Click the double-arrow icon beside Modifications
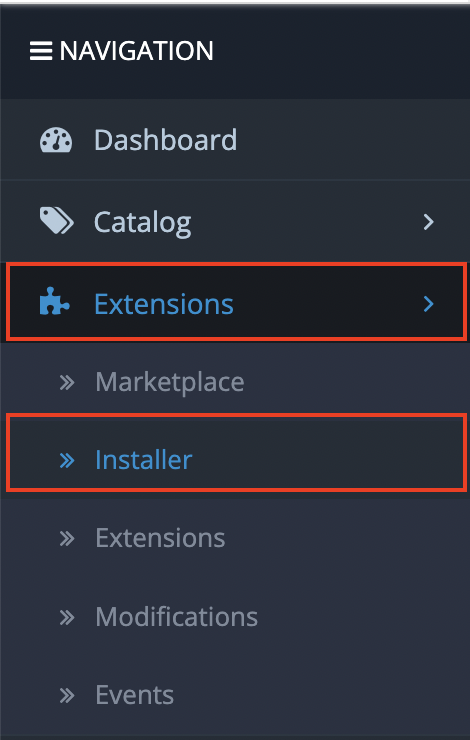The image size is (470, 740). (x=67, y=617)
